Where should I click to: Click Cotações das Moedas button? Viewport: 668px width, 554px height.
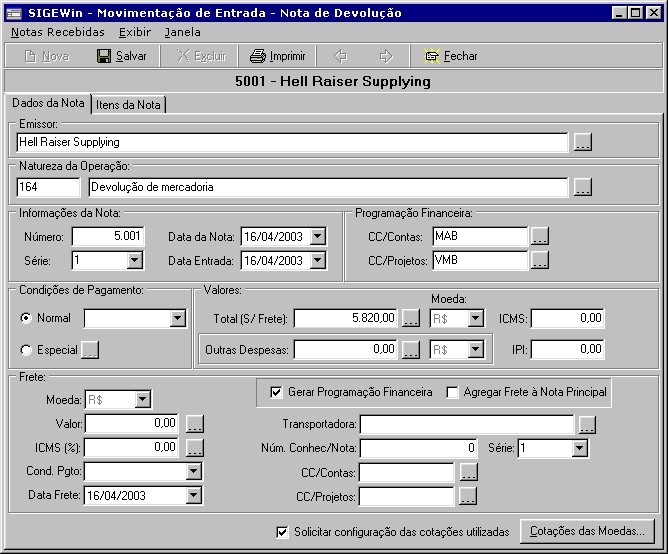[x=587, y=531]
